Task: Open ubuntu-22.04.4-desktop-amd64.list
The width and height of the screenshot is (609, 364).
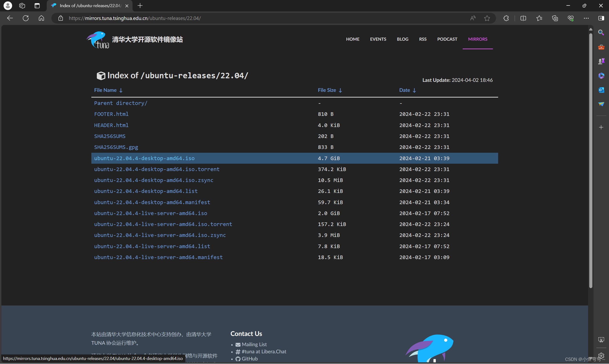Action: pyautogui.click(x=146, y=191)
